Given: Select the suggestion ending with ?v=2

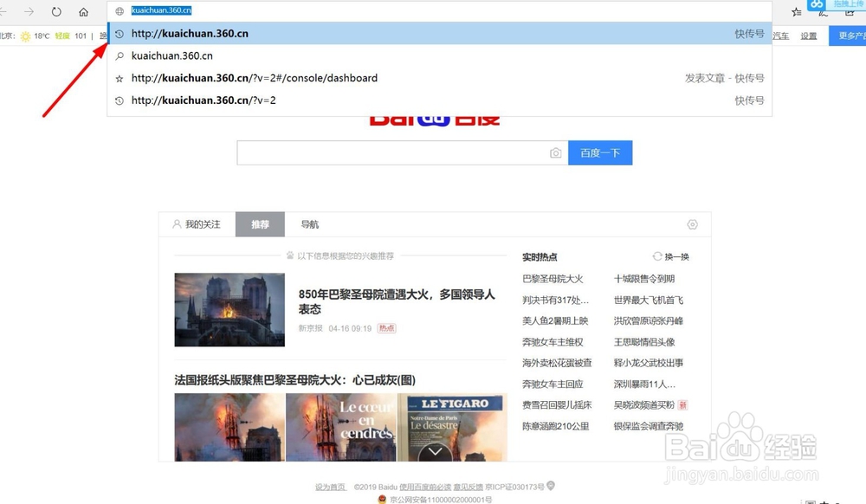Looking at the screenshot, I should pyautogui.click(x=440, y=100).
